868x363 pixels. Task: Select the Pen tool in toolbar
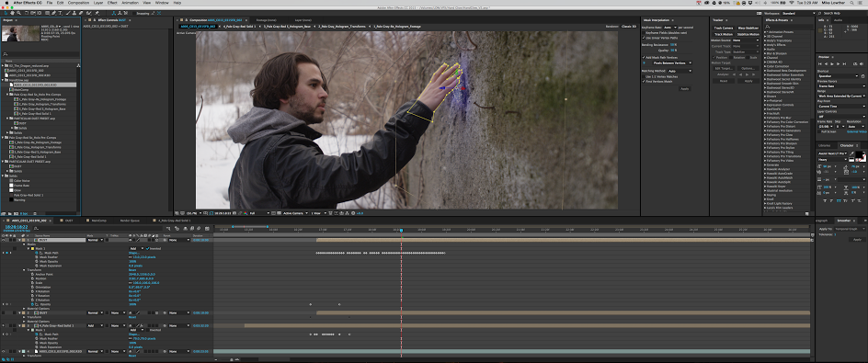coord(53,13)
